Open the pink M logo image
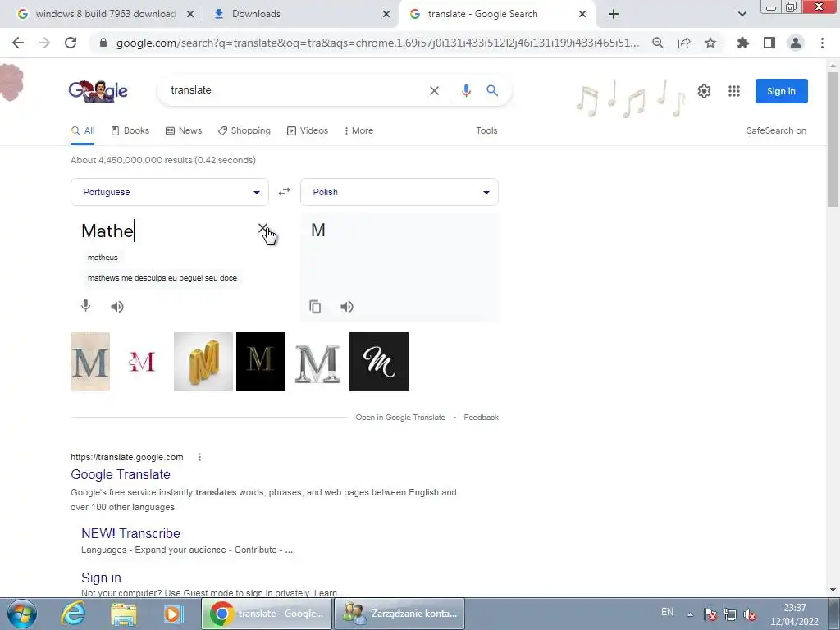The width and height of the screenshot is (840, 630). 141,362
